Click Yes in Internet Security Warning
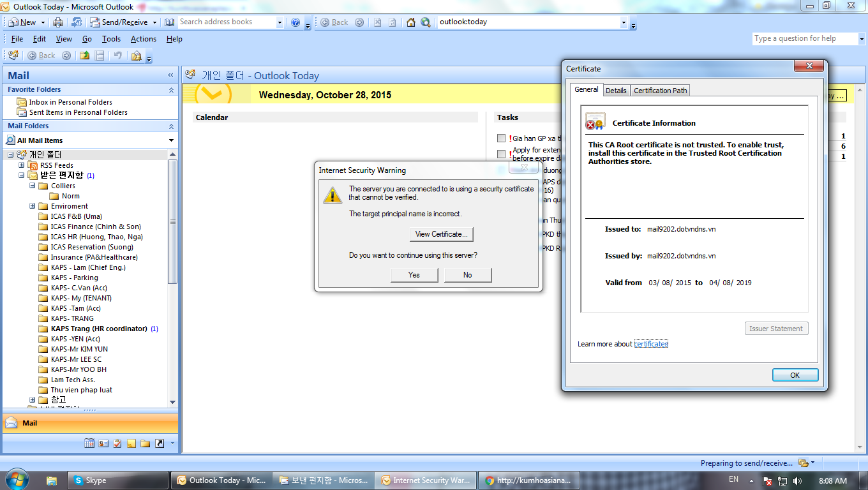This screenshot has width=868, height=490. tap(414, 275)
